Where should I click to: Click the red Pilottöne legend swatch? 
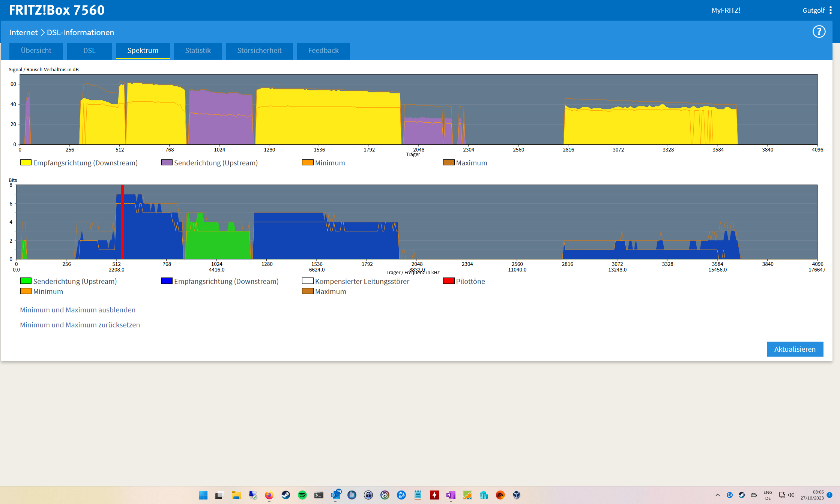[x=449, y=281]
